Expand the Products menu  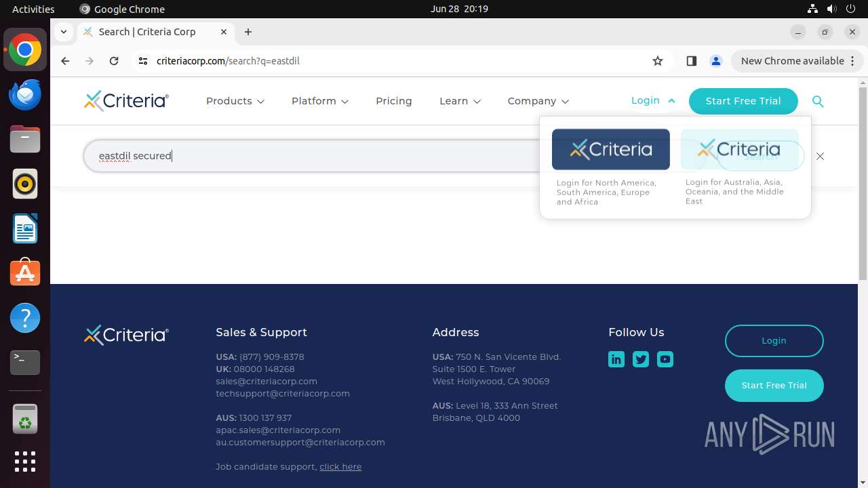point(235,101)
